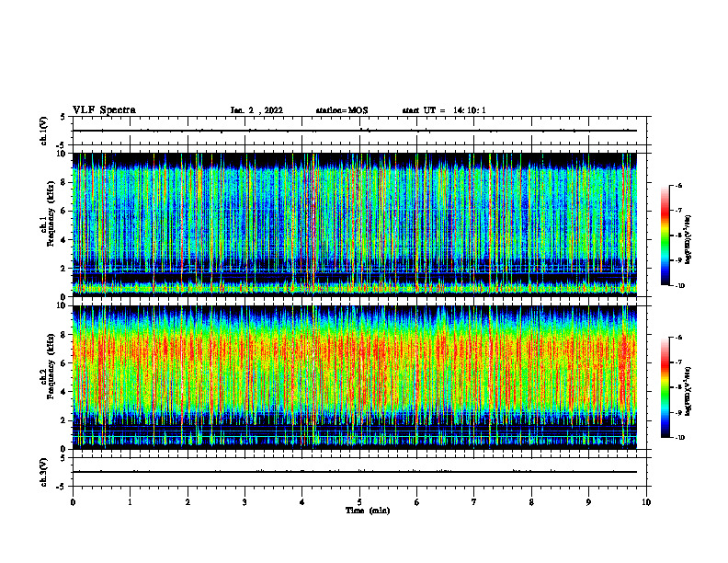This screenshot has height=563, width=728.
Task: Click the "4" kHz tick on ch.2 frequency axis
Action: tap(64, 392)
